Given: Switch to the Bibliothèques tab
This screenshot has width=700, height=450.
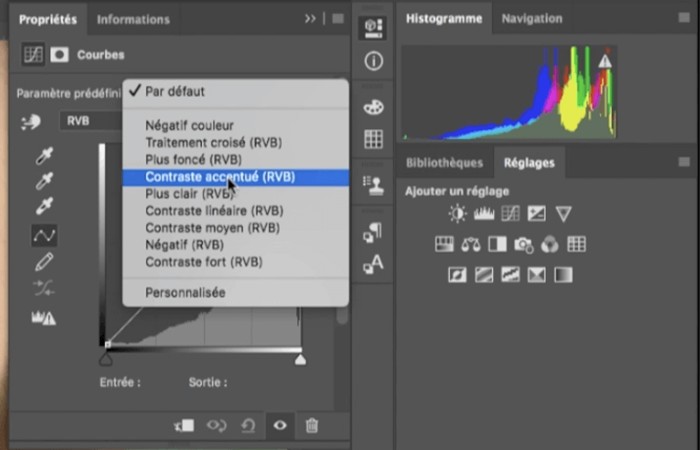Looking at the screenshot, I should point(444,163).
